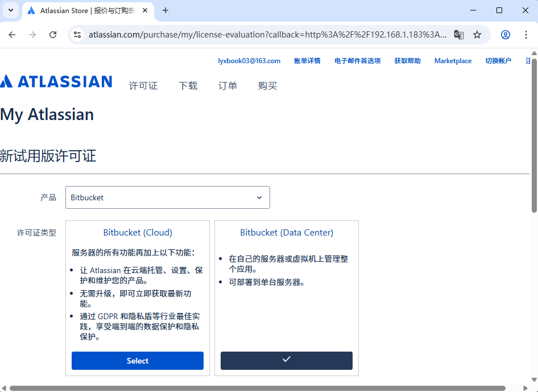
Task: Open the 购买 navigation menu
Action: click(x=268, y=86)
